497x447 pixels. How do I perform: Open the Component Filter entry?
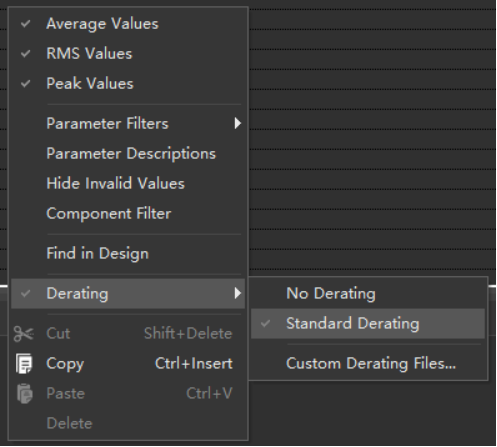128,213
